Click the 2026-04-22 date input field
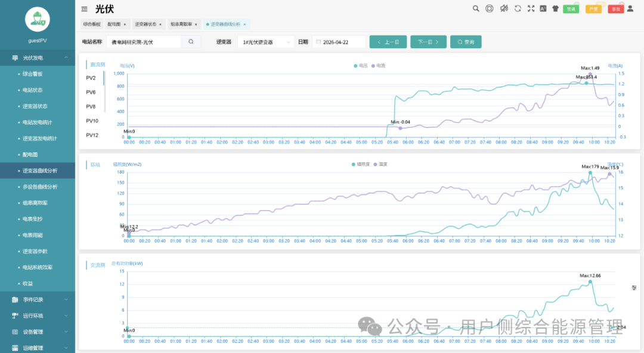 coord(339,42)
